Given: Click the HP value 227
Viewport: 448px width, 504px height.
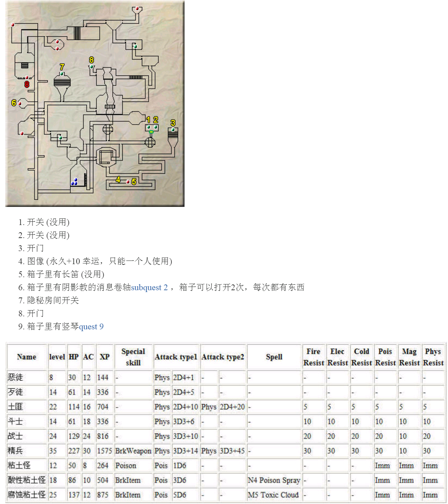Looking at the screenshot, I should (x=74, y=451).
